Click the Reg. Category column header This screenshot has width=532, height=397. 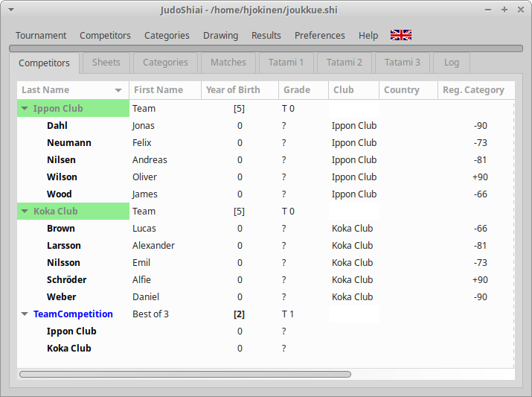point(473,90)
